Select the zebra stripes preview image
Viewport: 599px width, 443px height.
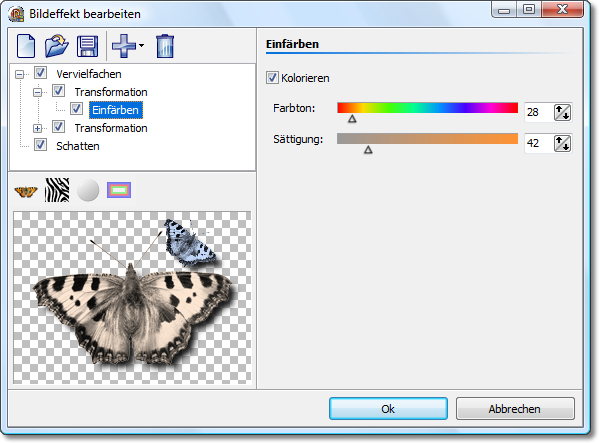coord(57,190)
